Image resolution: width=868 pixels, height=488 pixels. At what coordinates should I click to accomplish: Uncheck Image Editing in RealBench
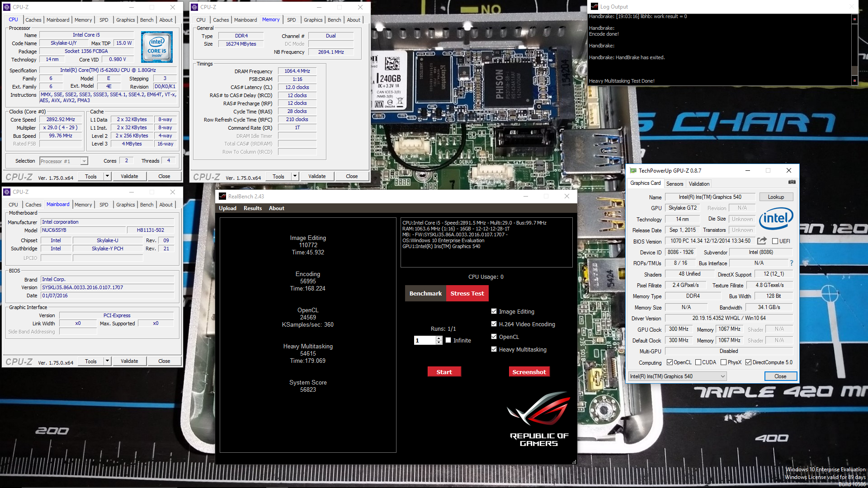point(494,311)
